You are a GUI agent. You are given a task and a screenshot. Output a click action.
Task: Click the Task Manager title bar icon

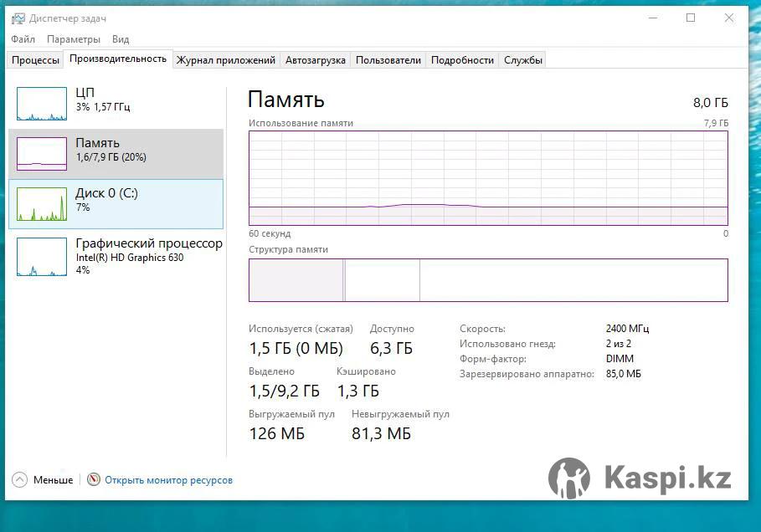pos(18,18)
